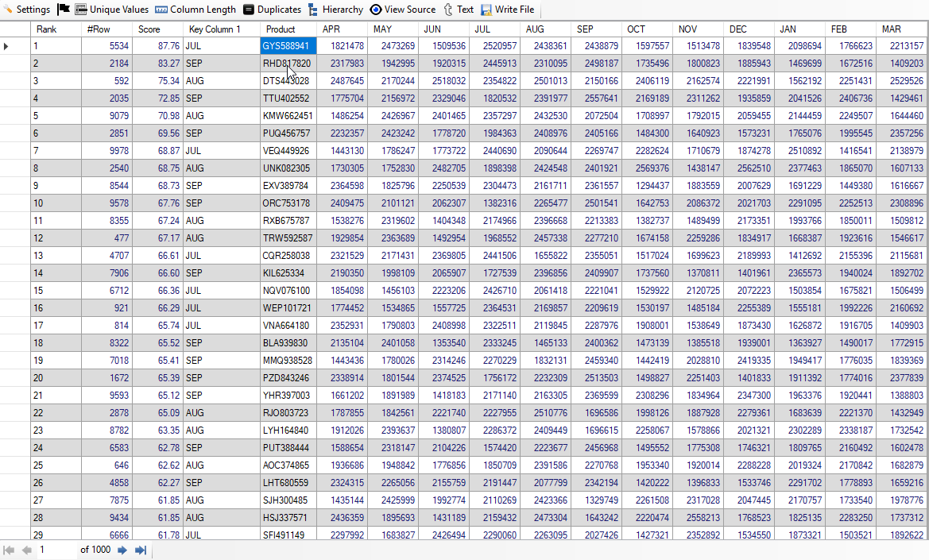This screenshot has height=560, width=929.
Task: Click the Product column header
Action: 288,29
